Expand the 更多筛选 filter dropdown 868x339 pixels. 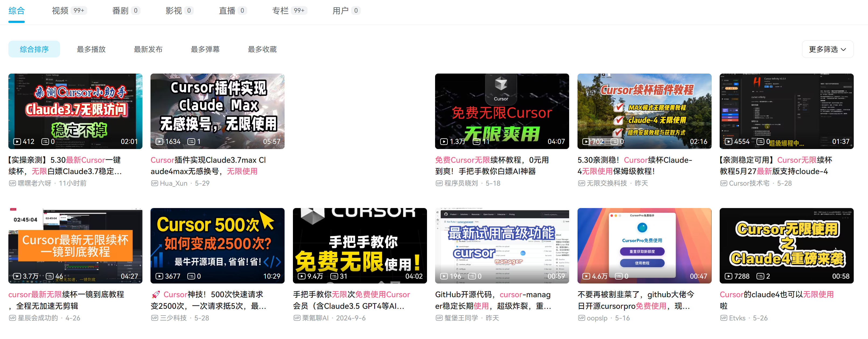point(827,49)
